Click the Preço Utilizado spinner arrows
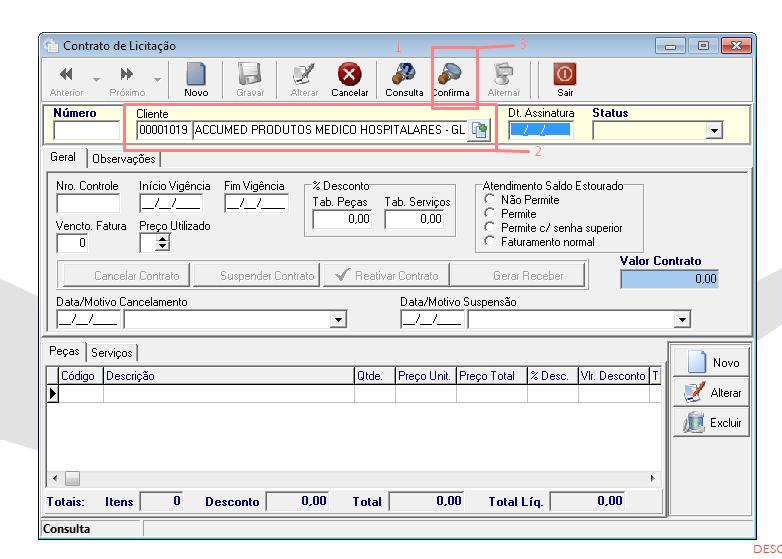This screenshot has height=559, width=782. tap(163, 243)
